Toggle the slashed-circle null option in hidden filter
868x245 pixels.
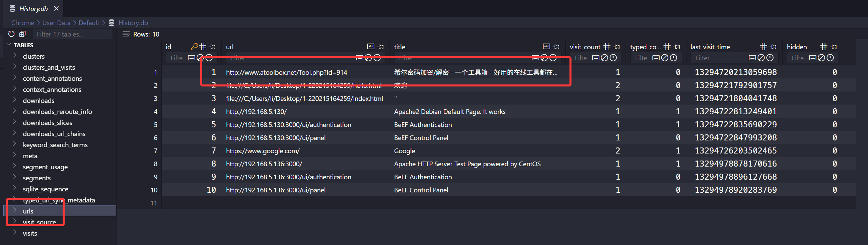coord(821,58)
